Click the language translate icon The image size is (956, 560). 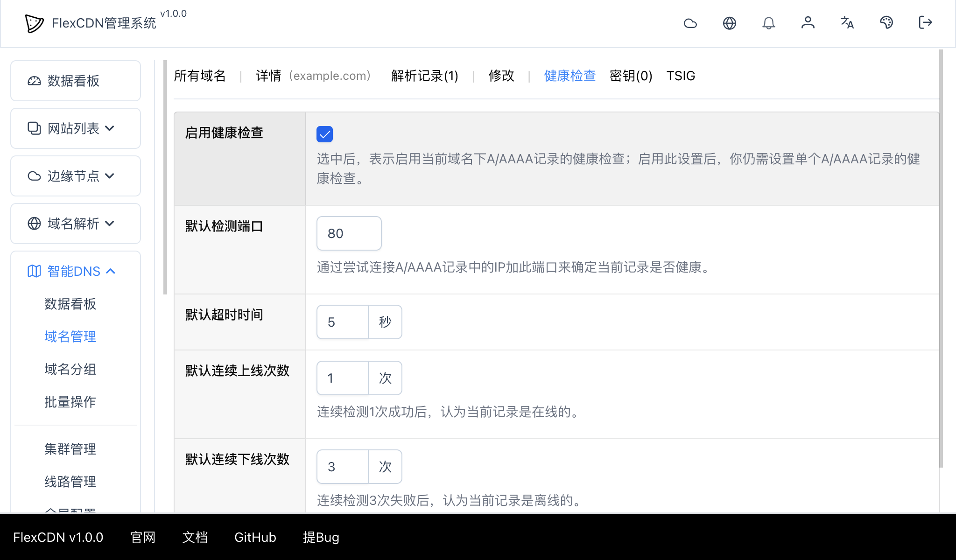[847, 23]
